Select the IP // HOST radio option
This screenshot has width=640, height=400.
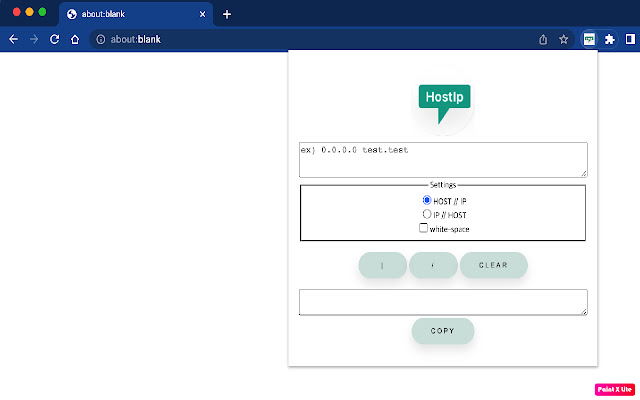click(427, 214)
